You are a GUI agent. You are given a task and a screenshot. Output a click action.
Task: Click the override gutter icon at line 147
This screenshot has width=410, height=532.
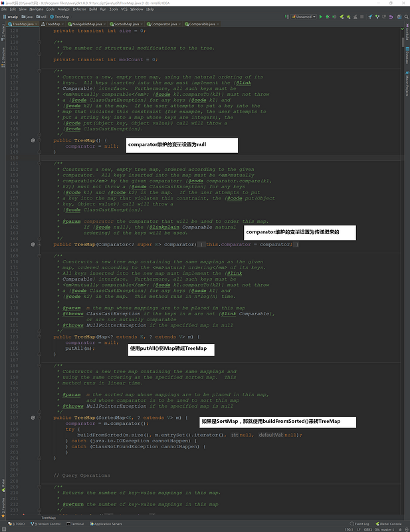[33, 140]
